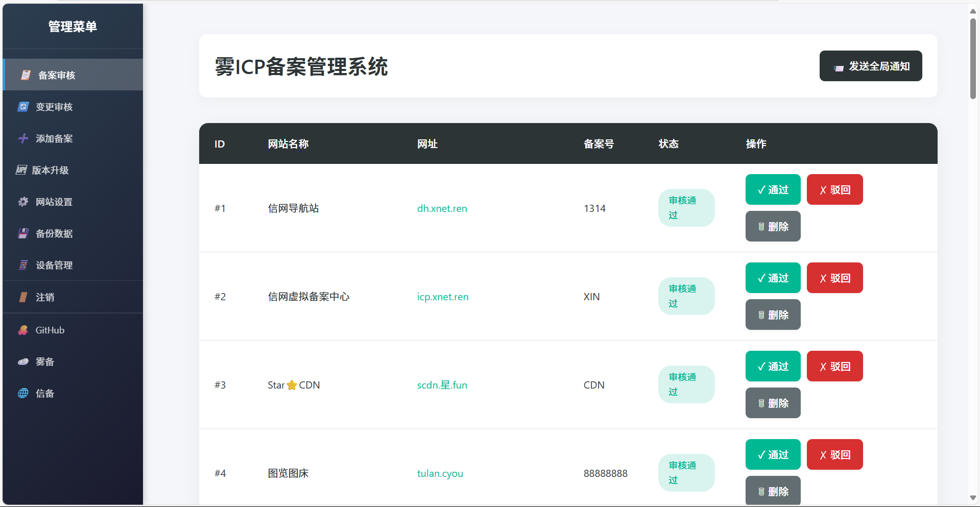
Task: Click the cloud icon beside 雾备
Action: [x=23, y=362]
